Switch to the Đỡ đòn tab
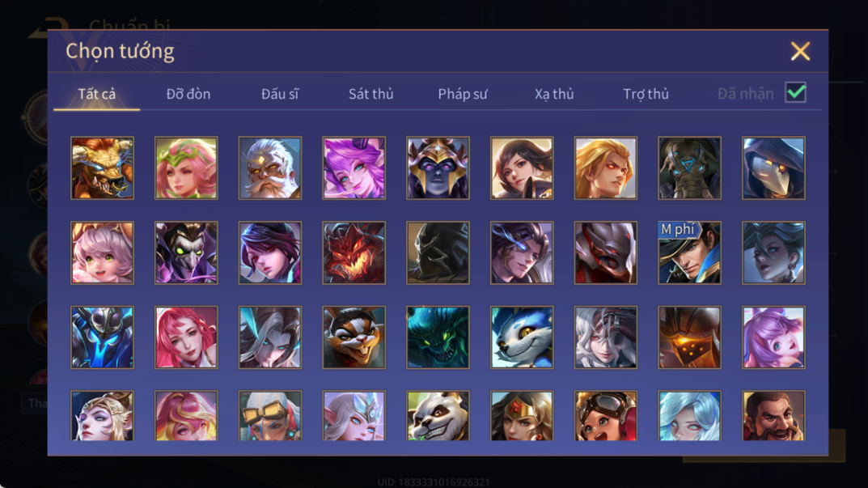 [188, 94]
